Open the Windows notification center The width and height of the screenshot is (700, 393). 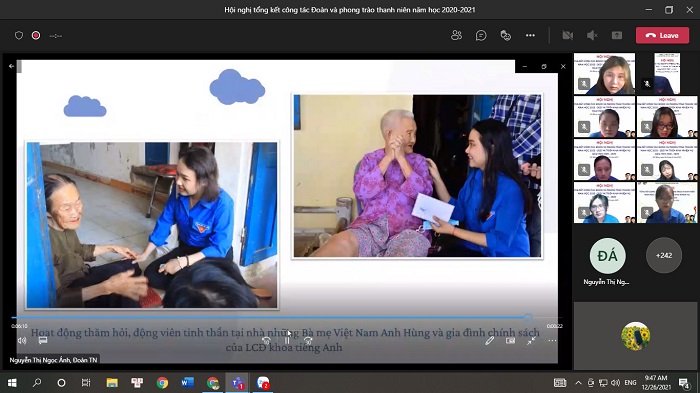684,383
